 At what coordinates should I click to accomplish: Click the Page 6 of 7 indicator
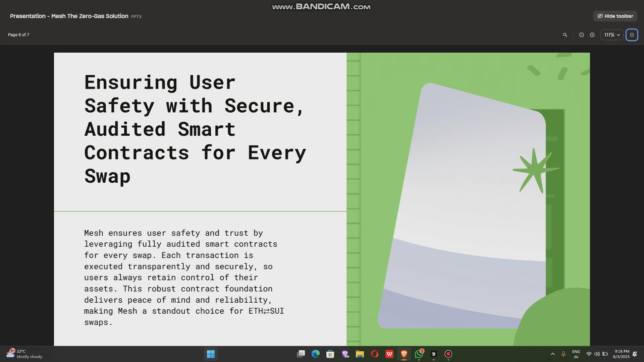(19, 35)
